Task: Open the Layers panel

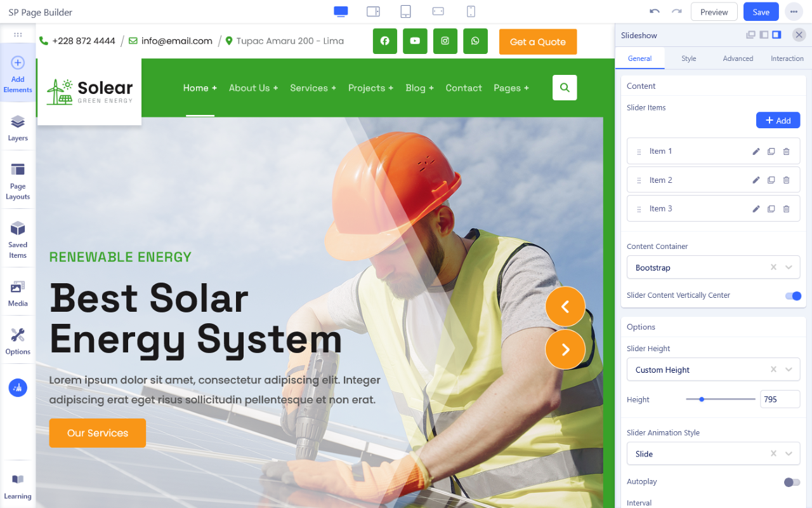Action: tap(18, 128)
